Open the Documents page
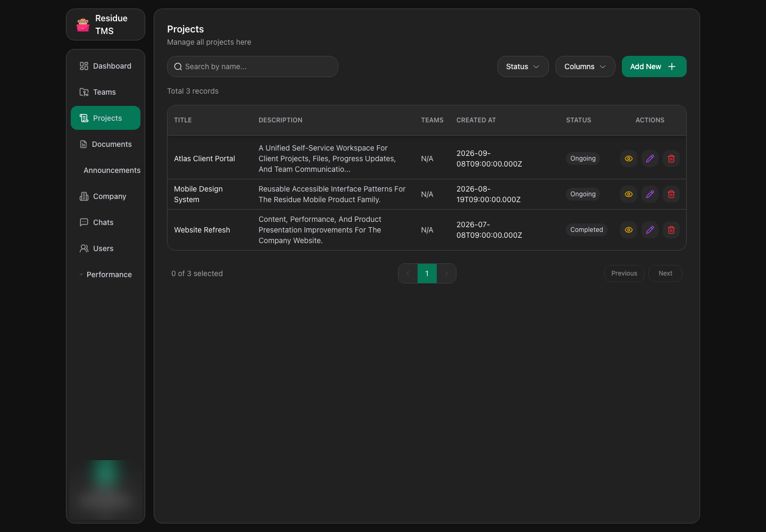The width and height of the screenshot is (766, 532). [x=105, y=144]
